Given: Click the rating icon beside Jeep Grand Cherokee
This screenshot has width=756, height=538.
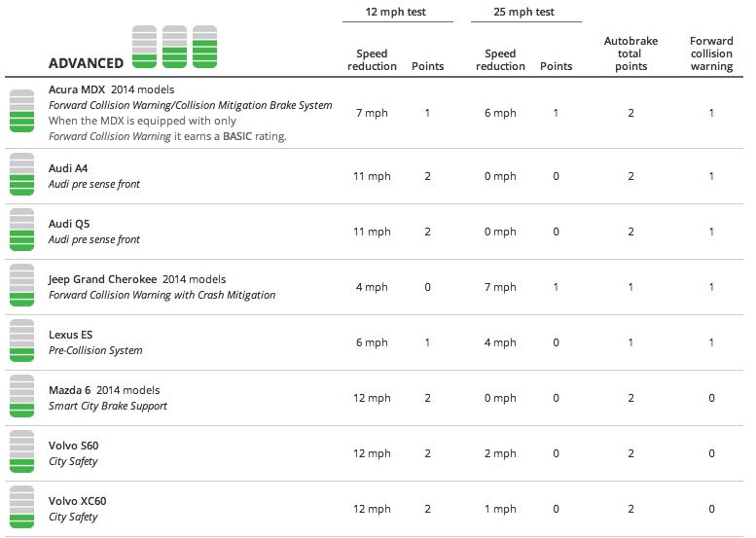Looking at the screenshot, I should coord(21,285).
